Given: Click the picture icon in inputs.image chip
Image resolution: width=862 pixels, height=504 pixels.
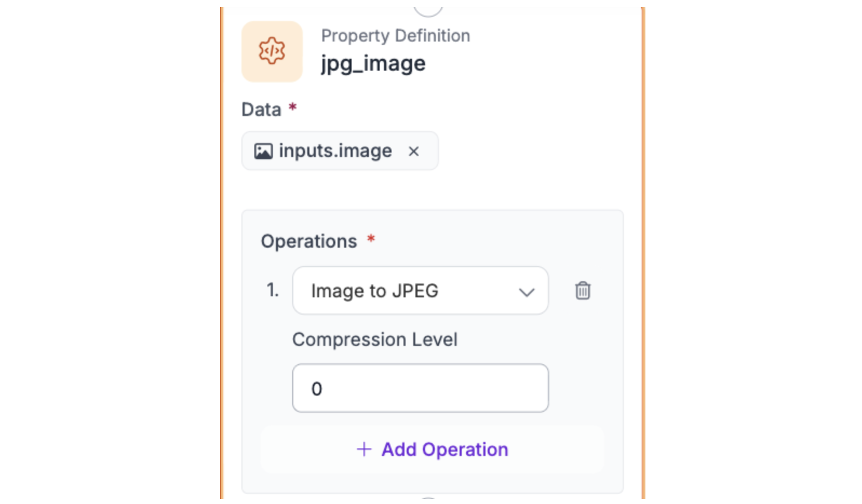Looking at the screenshot, I should 263,151.
